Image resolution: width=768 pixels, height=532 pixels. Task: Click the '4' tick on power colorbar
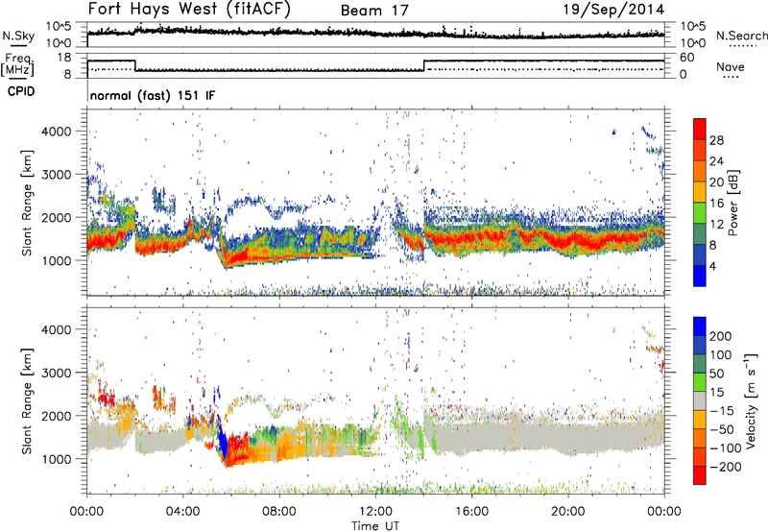pyautogui.click(x=713, y=266)
